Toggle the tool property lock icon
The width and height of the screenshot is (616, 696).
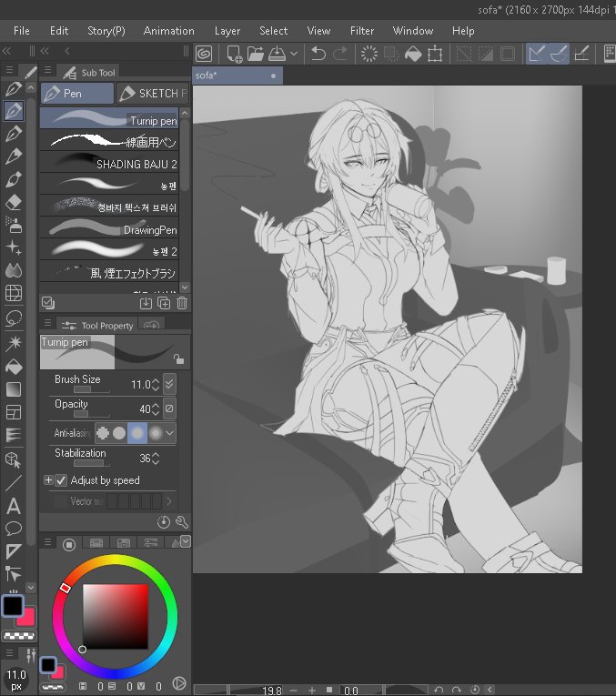point(179,358)
